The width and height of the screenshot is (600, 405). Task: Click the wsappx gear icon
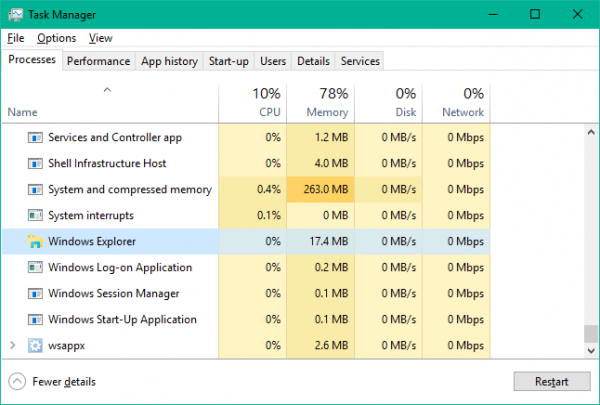coord(35,345)
